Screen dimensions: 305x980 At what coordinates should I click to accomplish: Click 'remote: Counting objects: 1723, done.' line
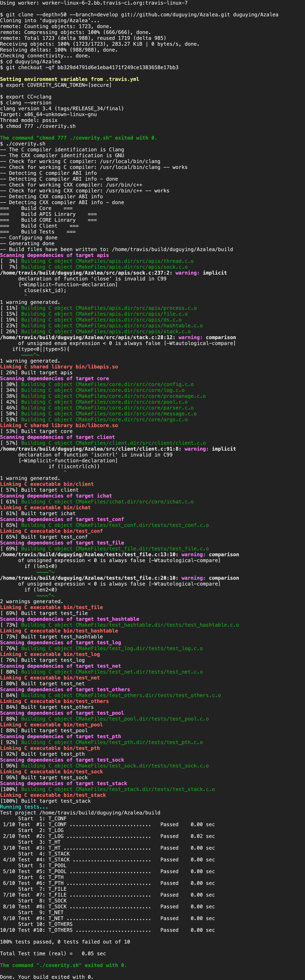pos(56,27)
